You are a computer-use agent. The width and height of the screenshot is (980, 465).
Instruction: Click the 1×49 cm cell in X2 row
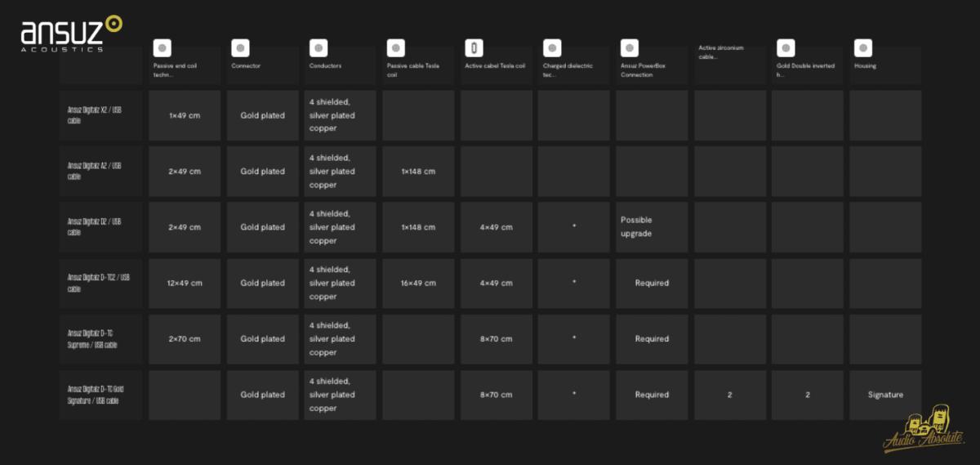click(185, 115)
